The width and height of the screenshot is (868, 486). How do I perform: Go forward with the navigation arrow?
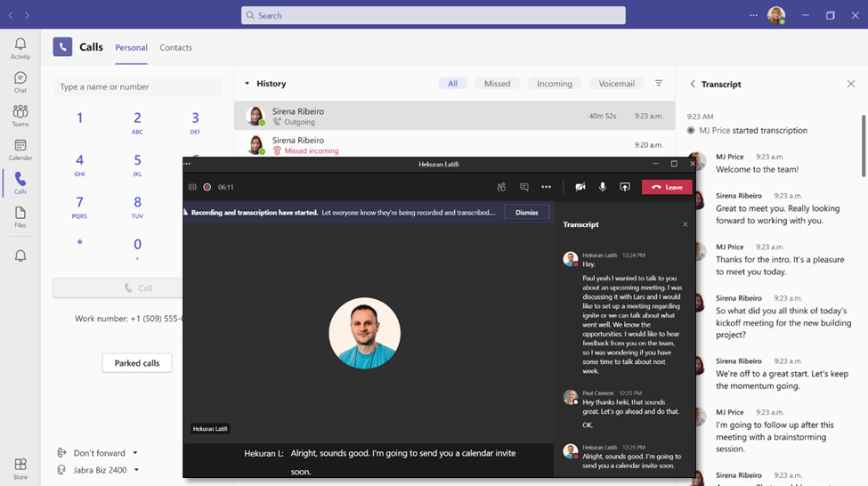[27, 15]
